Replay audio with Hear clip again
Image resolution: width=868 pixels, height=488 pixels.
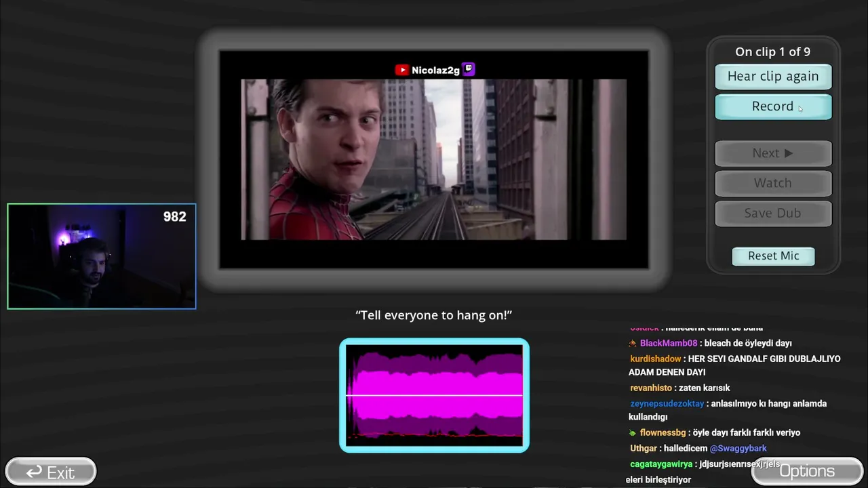click(773, 77)
